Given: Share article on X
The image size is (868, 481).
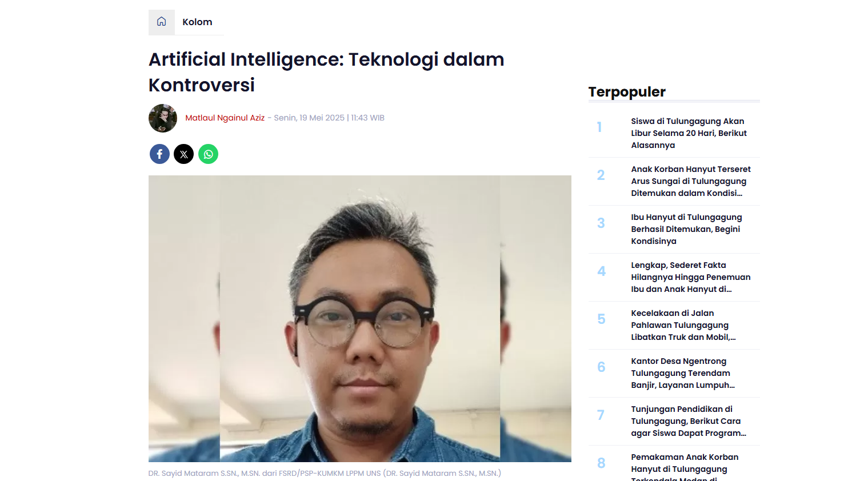Looking at the screenshot, I should point(184,154).
